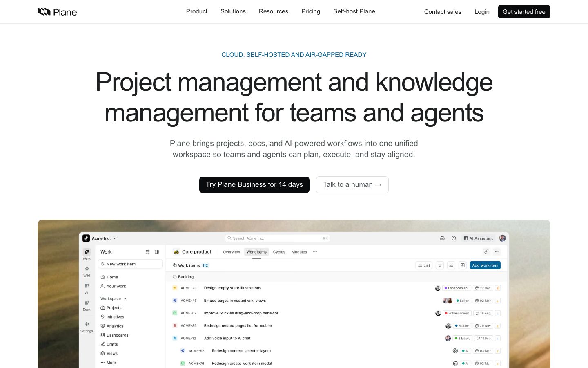Click the Search Acme Inc. field
588x368 pixels.
click(x=278, y=238)
